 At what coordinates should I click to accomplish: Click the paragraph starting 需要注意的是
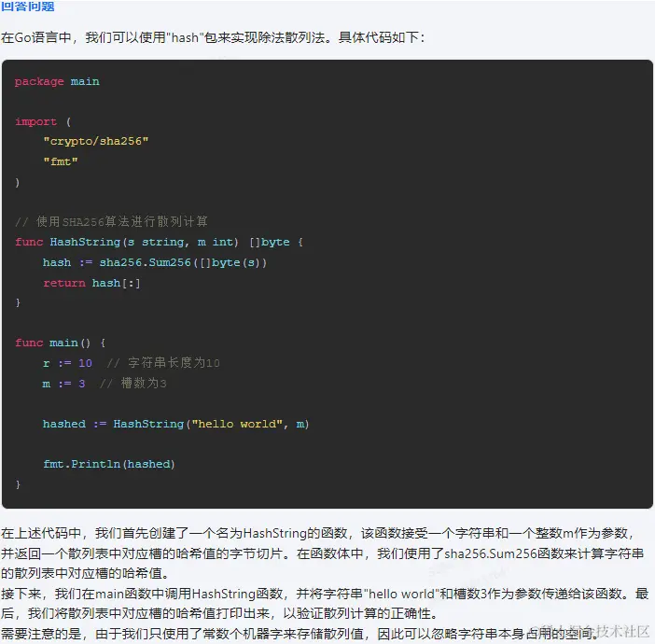coord(300,634)
